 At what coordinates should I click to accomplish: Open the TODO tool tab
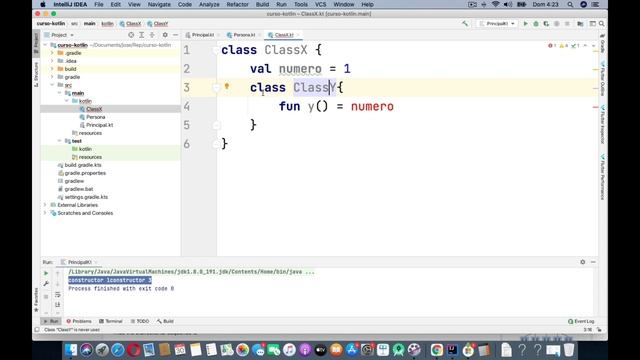[x=140, y=321]
